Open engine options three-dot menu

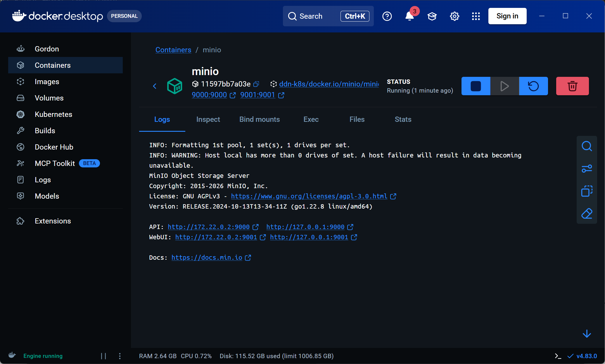[120, 356]
